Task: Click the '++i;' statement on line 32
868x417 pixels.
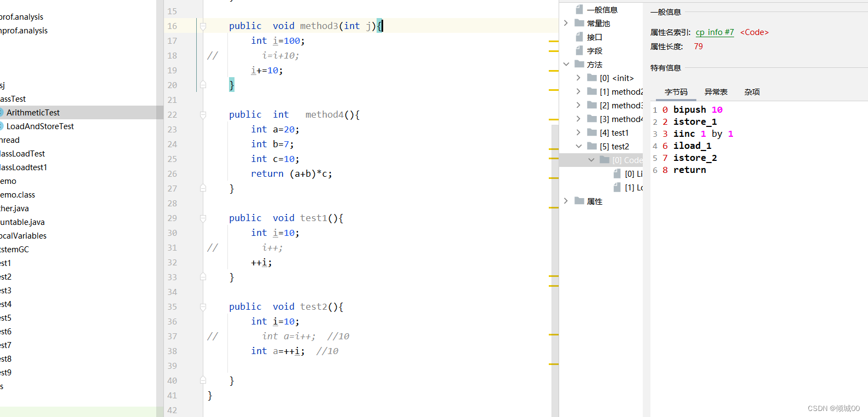Action: pos(261,262)
